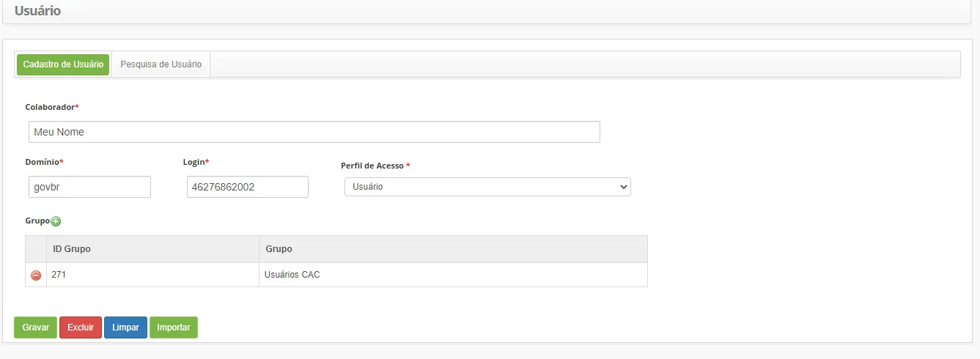Click the Grupo column header in table

pyautogui.click(x=453, y=249)
